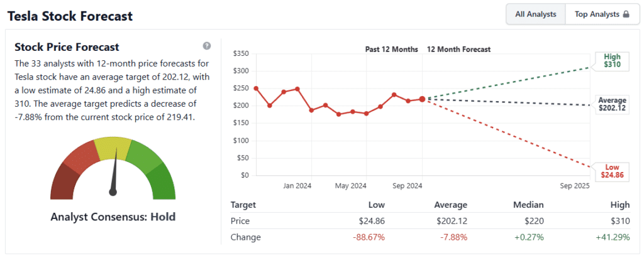Click the Analyst Consensus: Hold label

coord(113,217)
